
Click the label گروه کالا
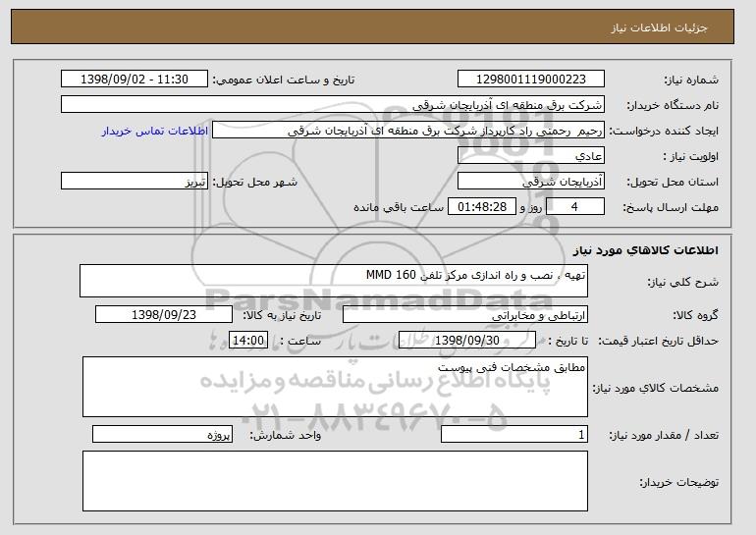click(695, 315)
